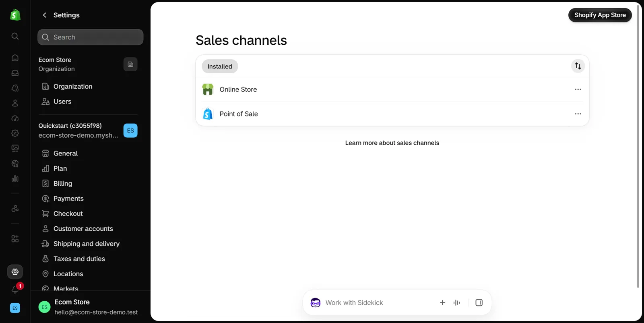This screenshot has width=644, height=323.
Task: Open Customers person icon in rail
Action: (15, 103)
